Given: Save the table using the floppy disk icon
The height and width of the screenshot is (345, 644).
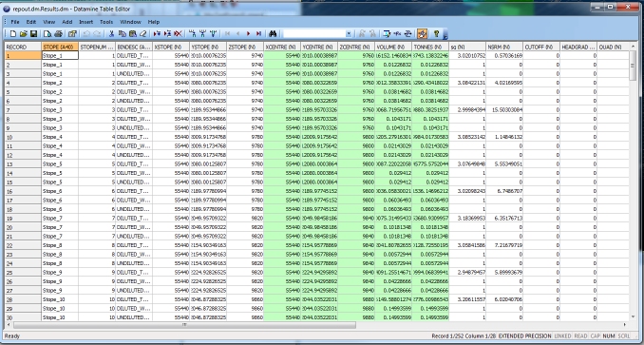Looking at the screenshot, I should [33, 33].
